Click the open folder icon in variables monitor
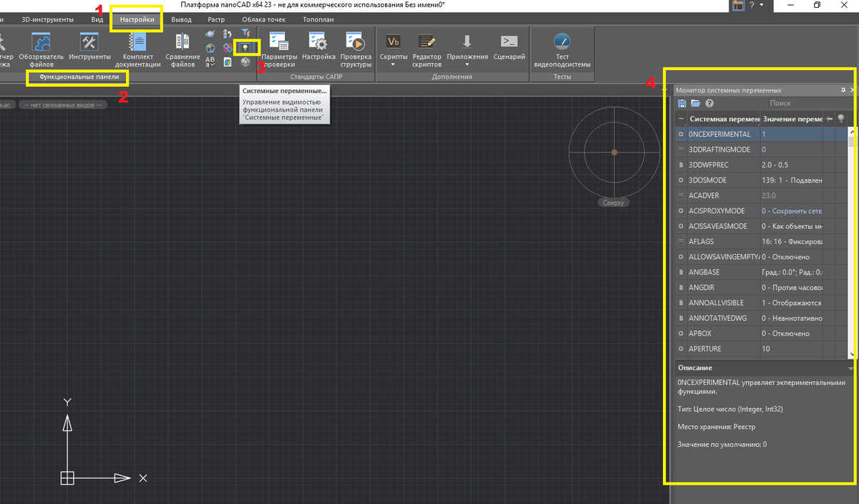859x504 pixels. coord(695,103)
